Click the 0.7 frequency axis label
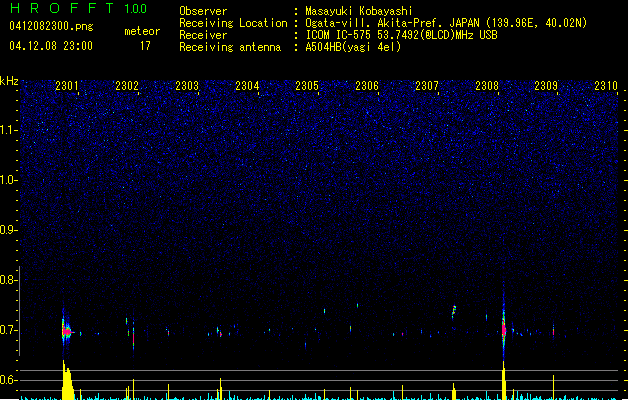 (x=8, y=330)
